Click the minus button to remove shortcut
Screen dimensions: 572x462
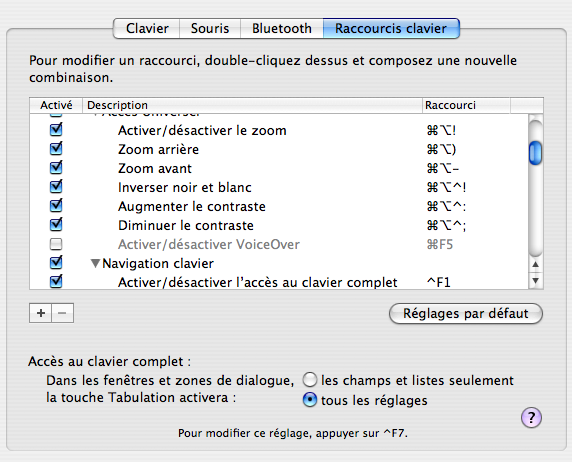coord(62,313)
